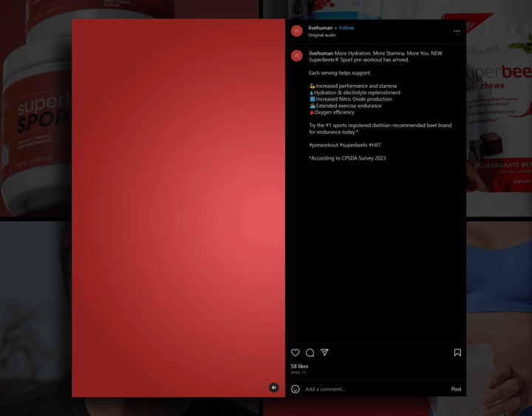
Task: Open comments via speech bubble icon
Action: click(310, 352)
